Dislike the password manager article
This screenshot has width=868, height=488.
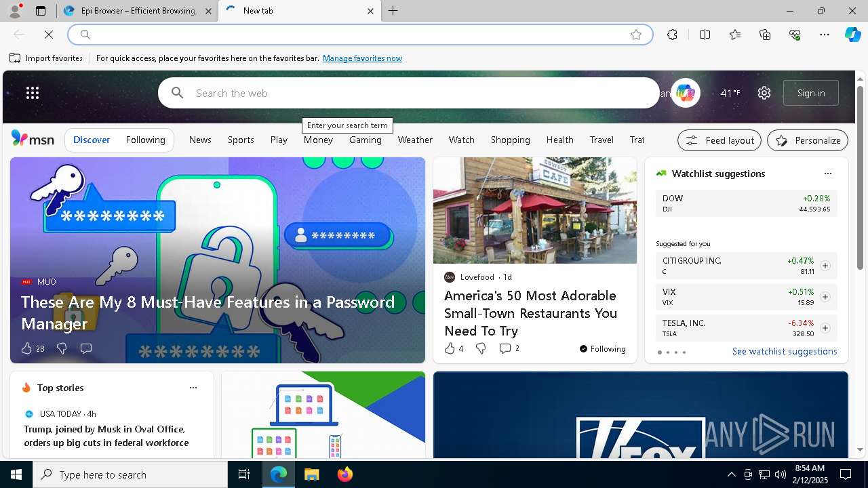62,348
